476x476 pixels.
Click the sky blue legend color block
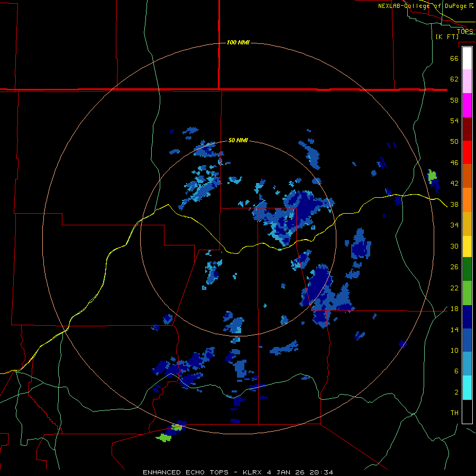coord(467,364)
